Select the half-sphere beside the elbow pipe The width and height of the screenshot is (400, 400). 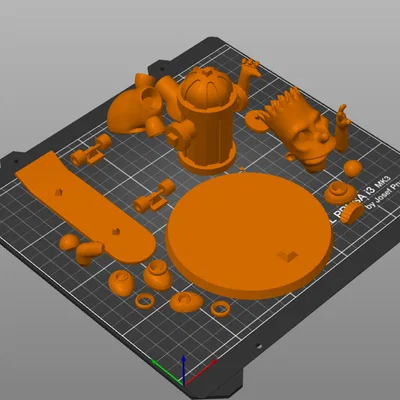click(69, 242)
